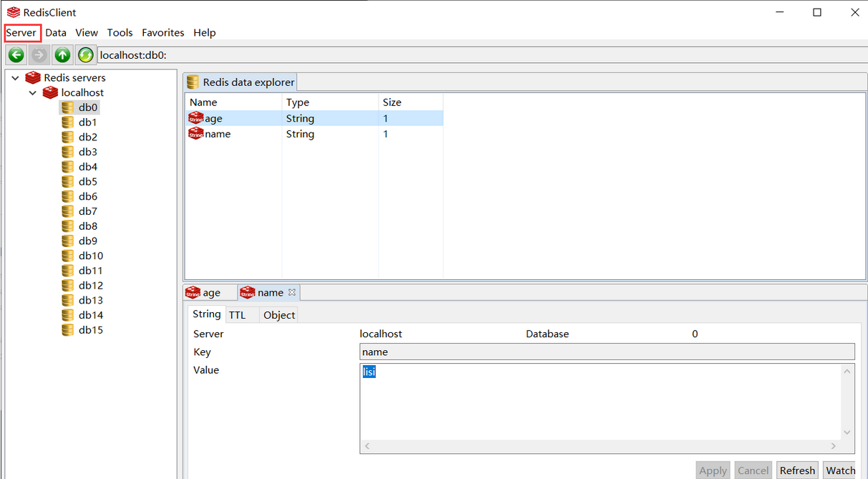Viewport: 868px width, 479px height.
Task: Click the green refresh toolbar icon
Action: 86,54
